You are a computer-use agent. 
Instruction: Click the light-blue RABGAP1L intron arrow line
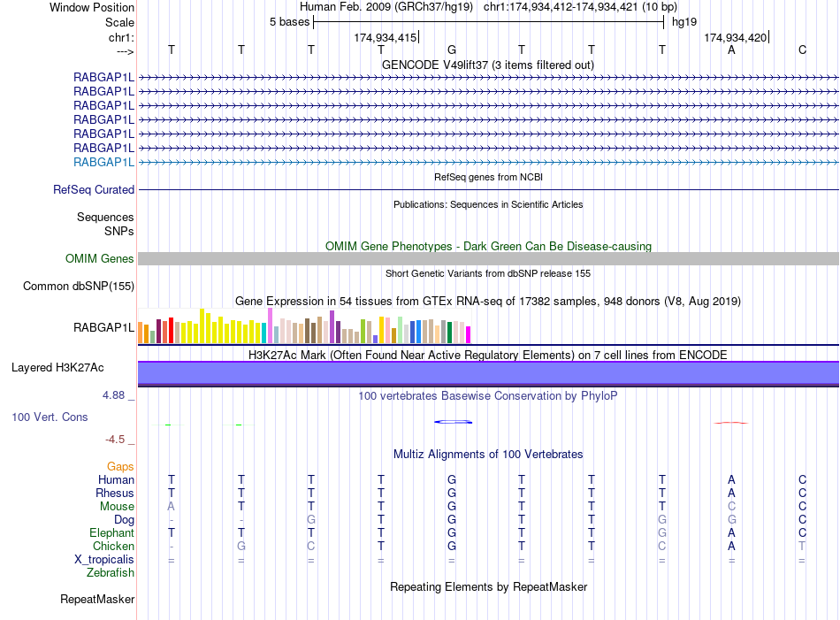click(488, 162)
